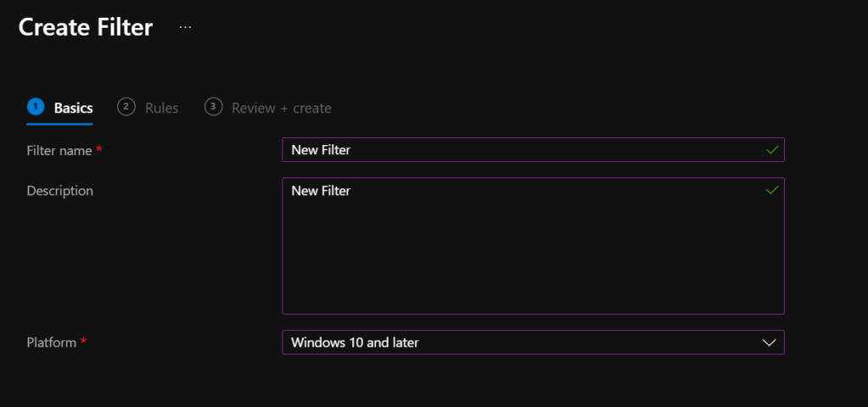Click the green checkmark in Filter name field
The height and width of the screenshot is (407, 868).
pos(771,150)
